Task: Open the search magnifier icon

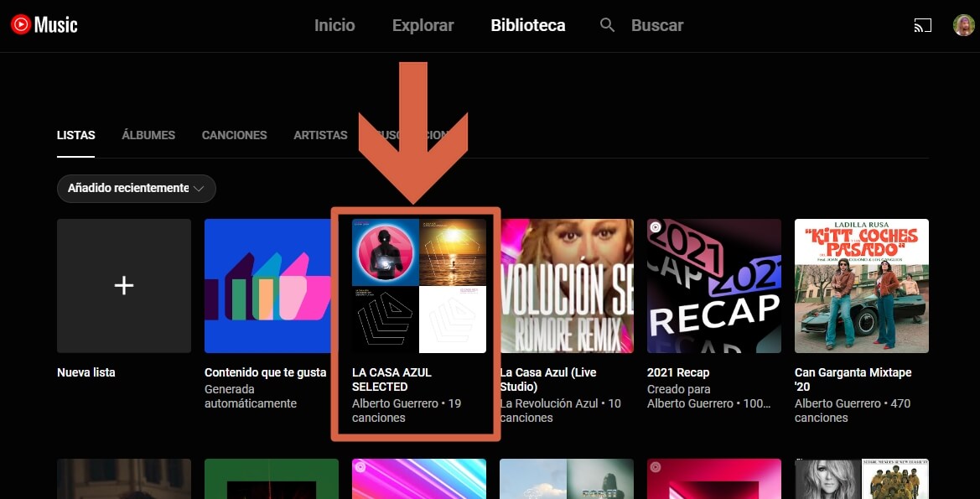Action: click(x=607, y=25)
